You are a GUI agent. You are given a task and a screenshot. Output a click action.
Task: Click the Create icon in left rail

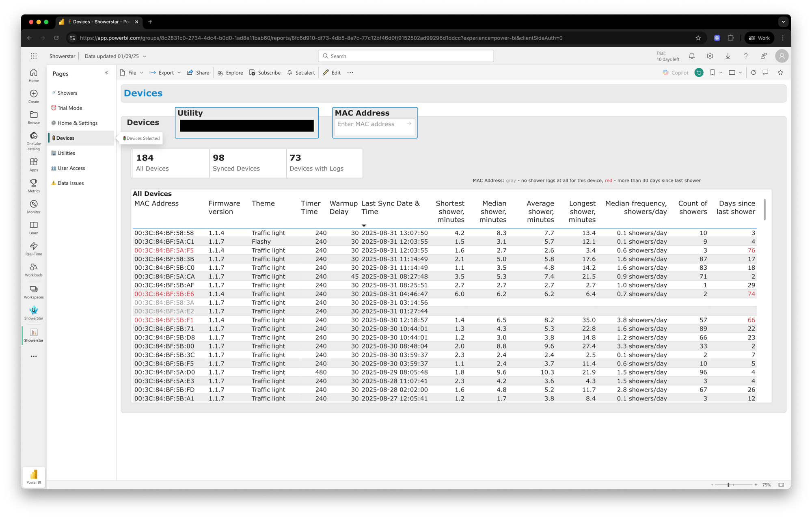pos(34,96)
